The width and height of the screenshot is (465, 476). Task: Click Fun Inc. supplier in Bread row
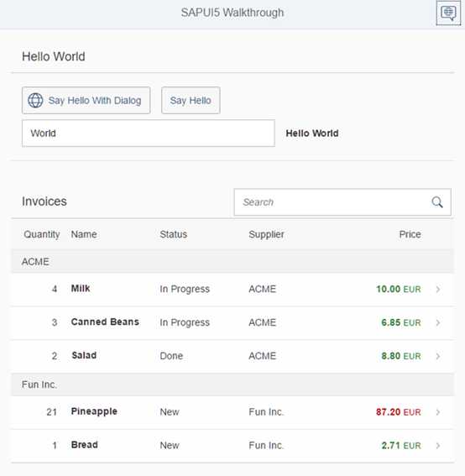[266, 445]
